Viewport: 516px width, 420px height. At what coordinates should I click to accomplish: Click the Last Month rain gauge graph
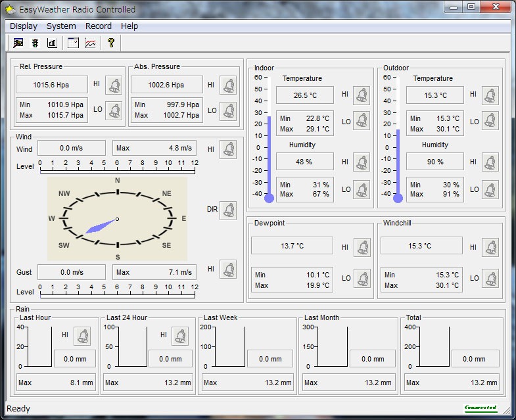click(x=333, y=346)
